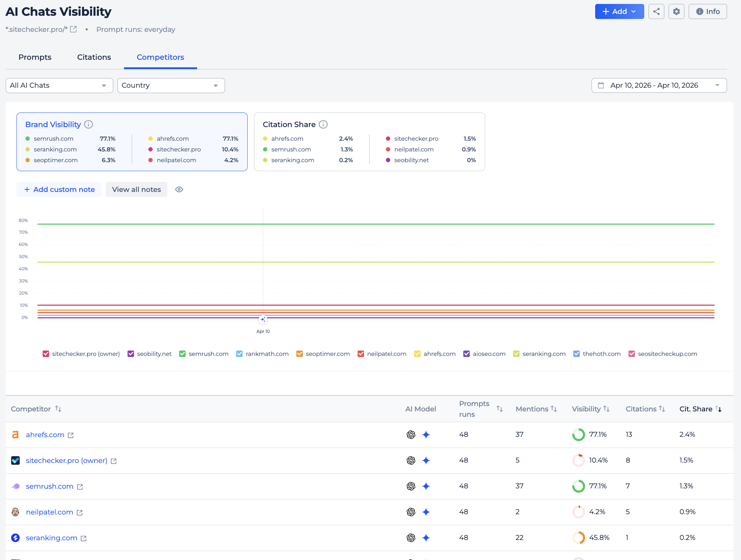Open settings via the gear icon
741x560 pixels.
click(x=676, y=11)
